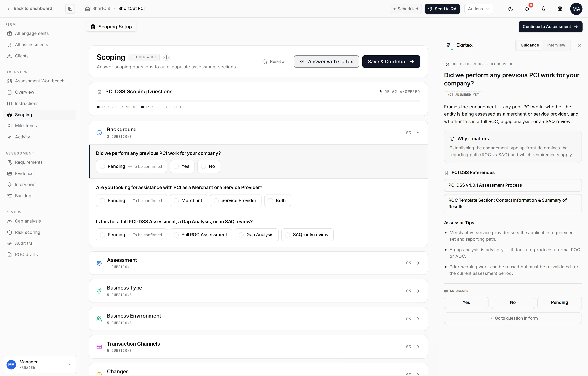Click the PCI DSS Scoping Questions clipboard icon
This screenshot has width=588, height=376.
click(x=99, y=92)
